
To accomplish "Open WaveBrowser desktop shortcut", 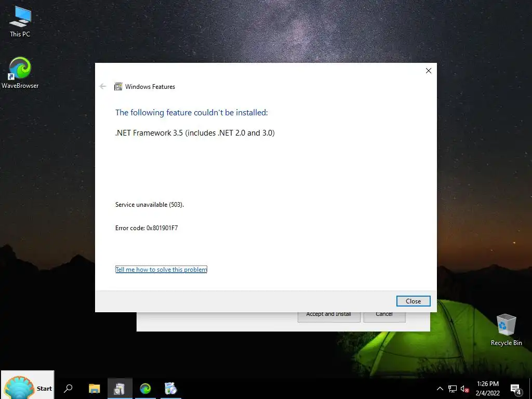I will (x=20, y=73).
